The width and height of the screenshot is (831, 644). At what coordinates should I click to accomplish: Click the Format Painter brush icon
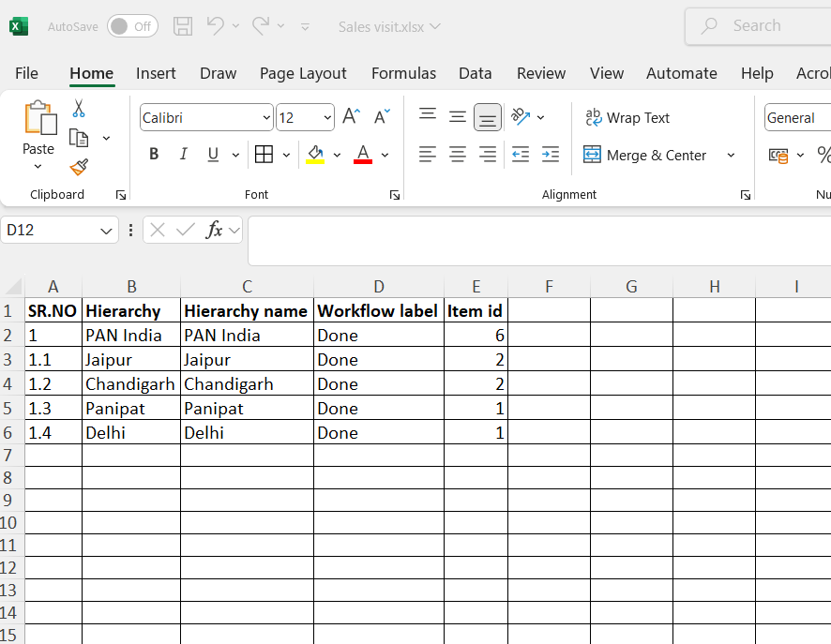click(x=79, y=168)
